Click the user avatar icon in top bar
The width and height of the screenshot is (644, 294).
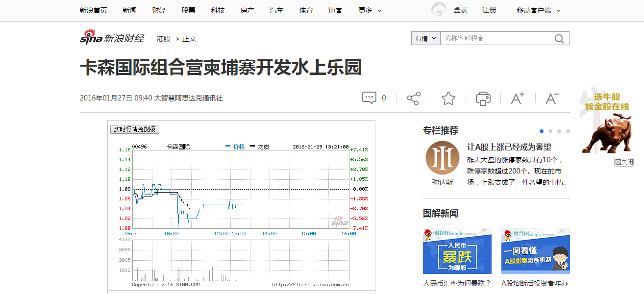(439, 10)
